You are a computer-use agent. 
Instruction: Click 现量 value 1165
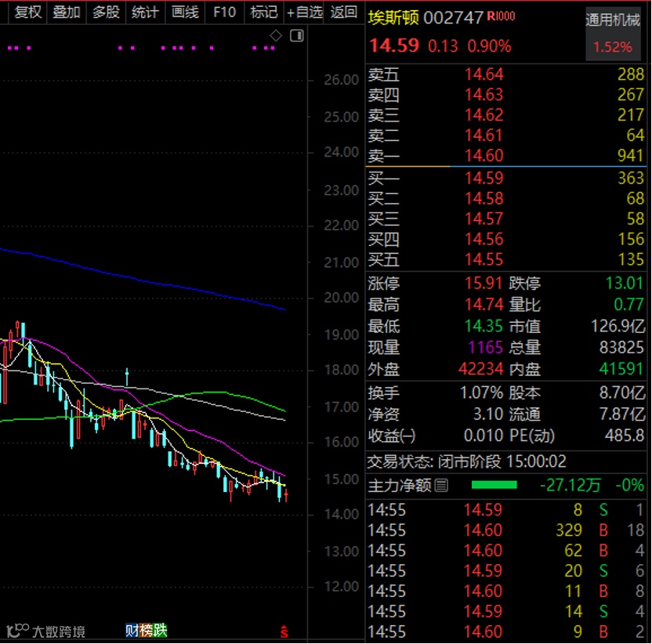(x=485, y=348)
